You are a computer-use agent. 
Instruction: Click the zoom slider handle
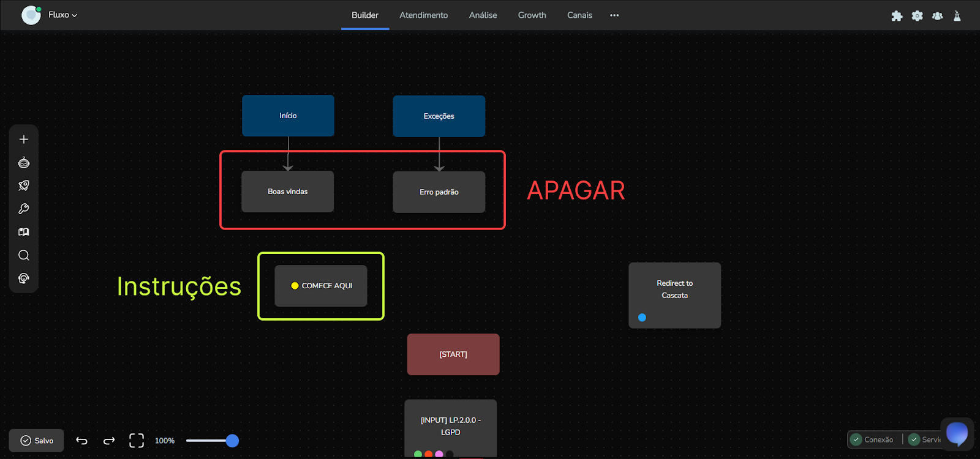pos(232,441)
